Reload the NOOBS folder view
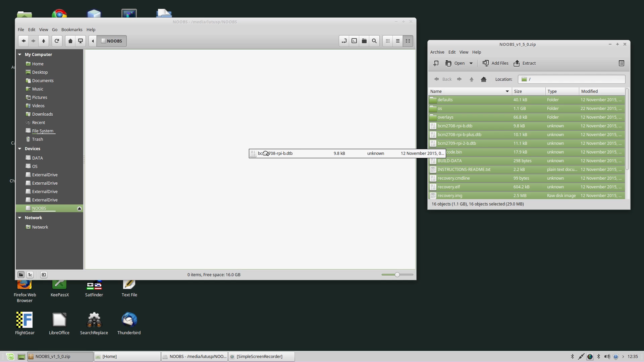 (57, 41)
